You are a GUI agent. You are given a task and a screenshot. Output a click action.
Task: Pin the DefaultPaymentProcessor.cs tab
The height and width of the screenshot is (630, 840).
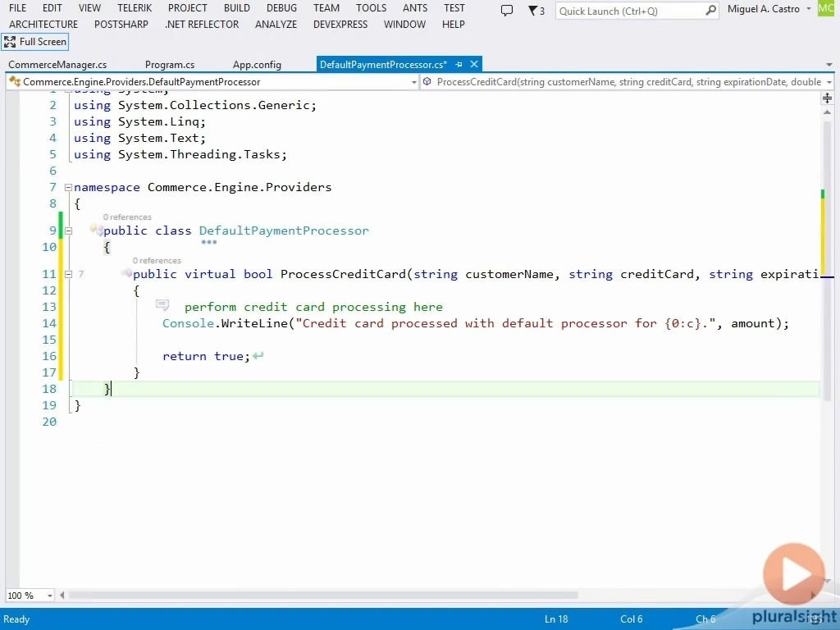tap(459, 64)
